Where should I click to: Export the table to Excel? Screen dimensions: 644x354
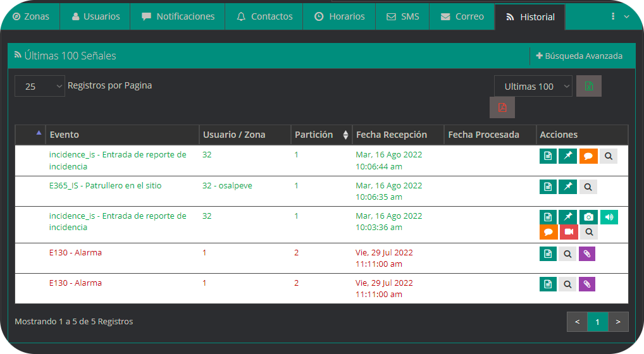(x=588, y=87)
